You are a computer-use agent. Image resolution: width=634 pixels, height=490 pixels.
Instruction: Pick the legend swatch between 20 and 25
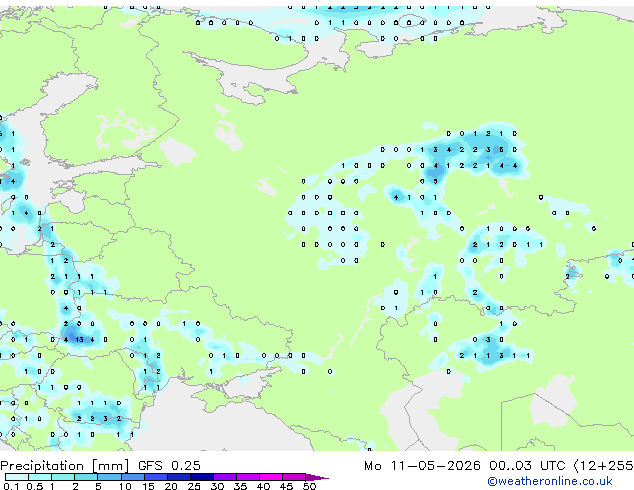point(178,477)
